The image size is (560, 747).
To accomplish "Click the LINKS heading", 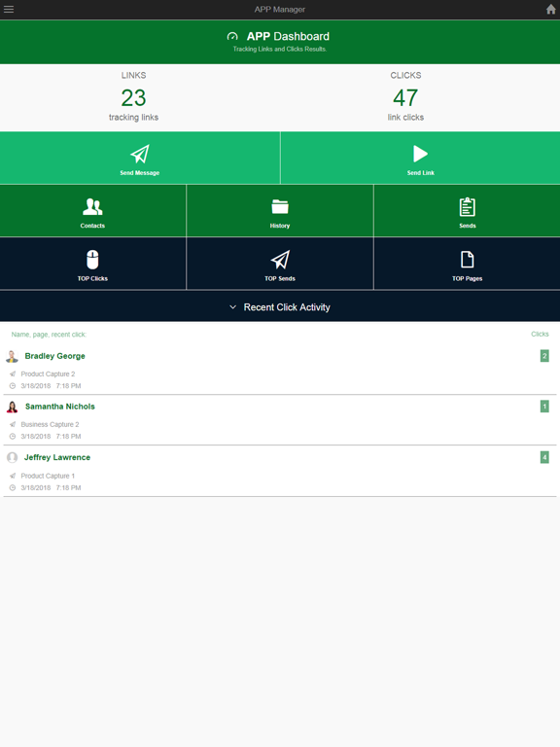I will [x=133, y=75].
